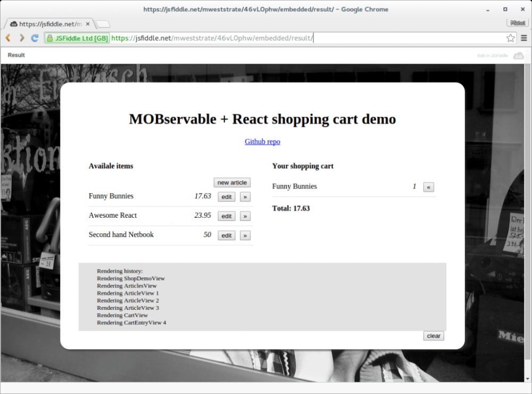Go back with the browser back arrow
Viewport: 532px width, 394px height.
coord(8,38)
